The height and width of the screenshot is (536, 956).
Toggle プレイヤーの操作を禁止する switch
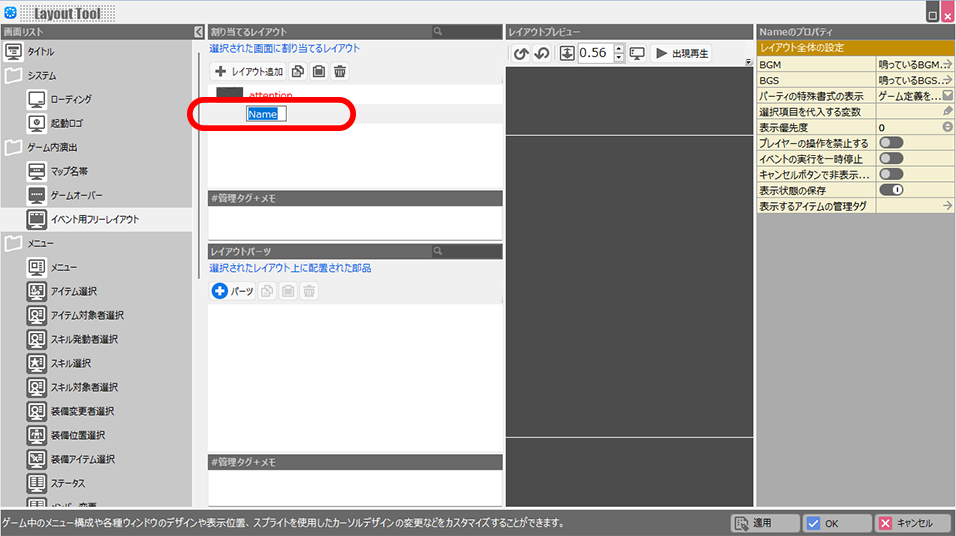[890, 143]
